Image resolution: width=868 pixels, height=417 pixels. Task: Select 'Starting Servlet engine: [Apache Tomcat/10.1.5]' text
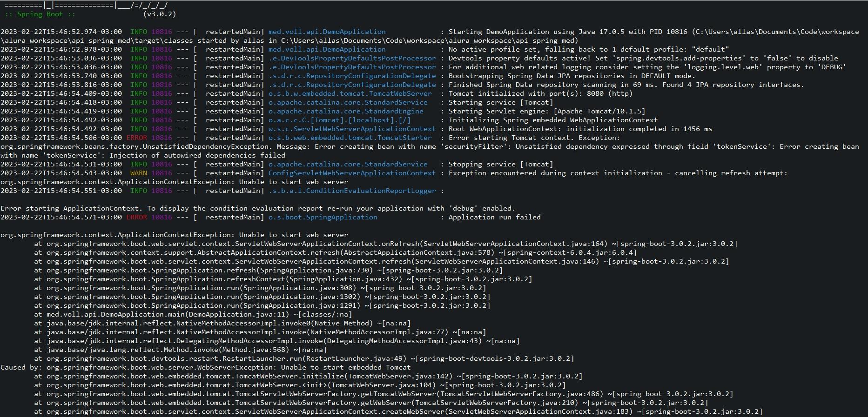click(x=547, y=111)
